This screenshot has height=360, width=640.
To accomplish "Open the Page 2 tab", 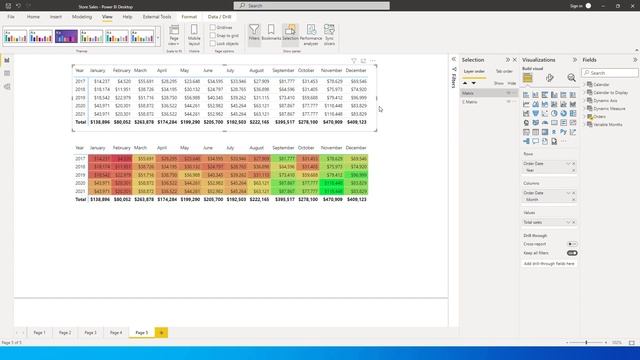I will [x=65, y=333].
